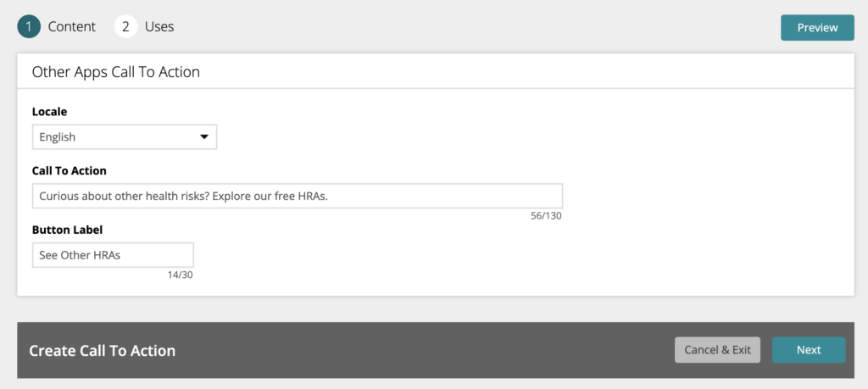Viewport: 868px width, 389px height.
Task: Focus the Call To Action text field
Action: (298, 196)
